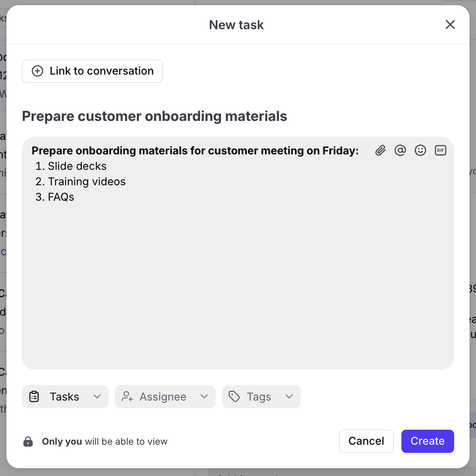The height and width of the screenshot is (476, 476).
Task: Click the plus circle icon beside Link to conversation
Action: click(x=37, y=71)
